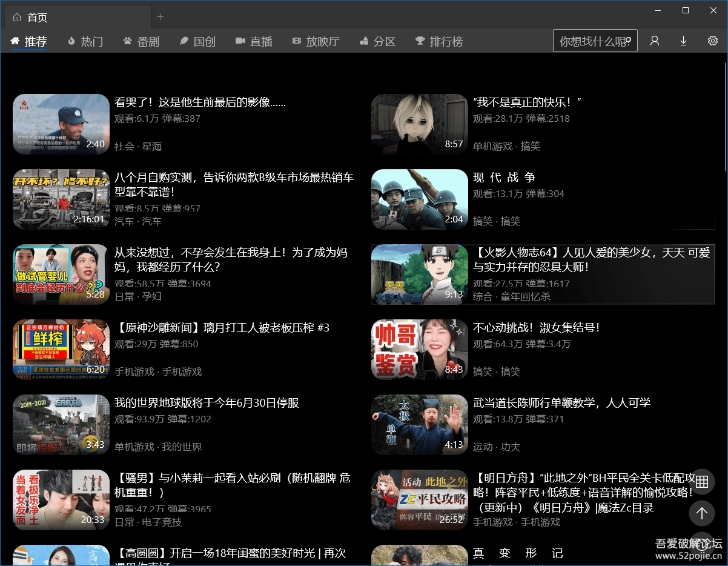Screen dimensions: 728x566
Task: Click the search magnifier icon
Action: [628, 41]
